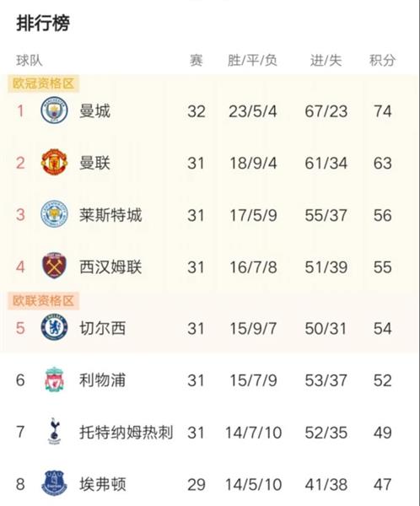Image resolution: width=420 pixels, height=506 pixels.
Task: Click the 欧联资格区 zone label
Action: coord(43,301)
